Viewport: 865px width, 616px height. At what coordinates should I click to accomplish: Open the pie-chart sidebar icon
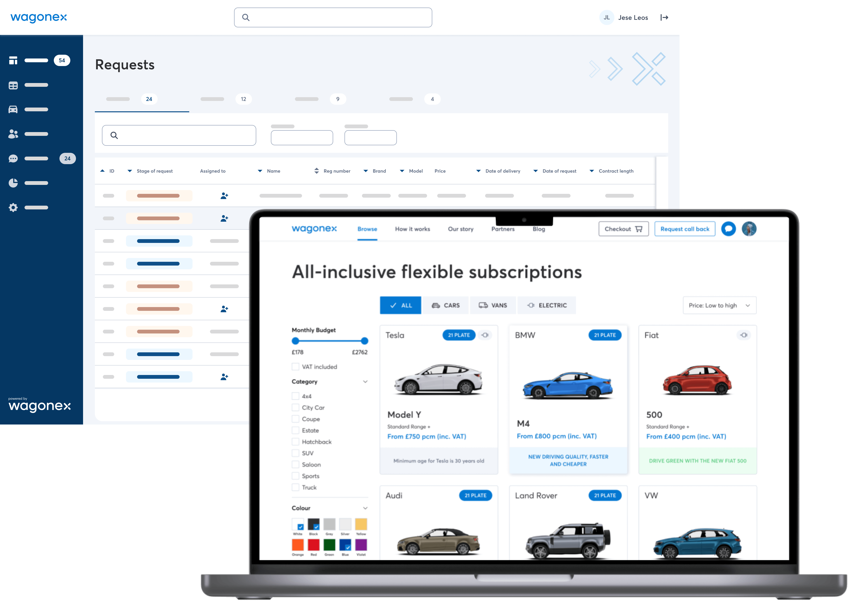13,183
